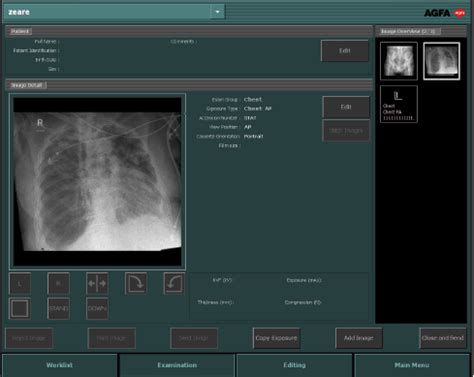Click Edit button in Image Detail section
474x377 pixels.
(x=346, y=107)
